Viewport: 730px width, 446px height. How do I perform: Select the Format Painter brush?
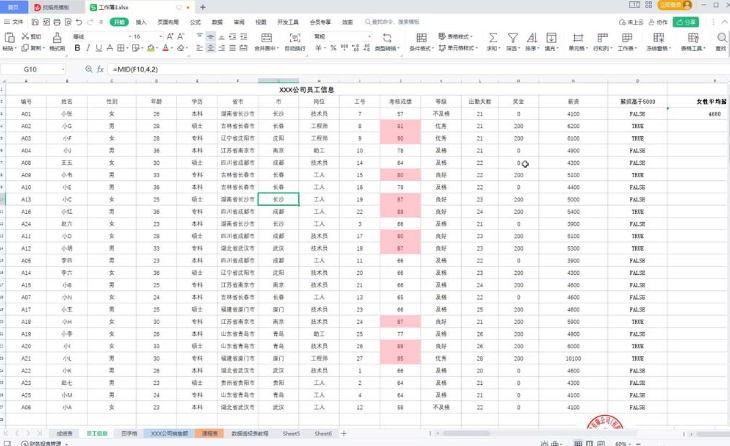click(57, 38)
